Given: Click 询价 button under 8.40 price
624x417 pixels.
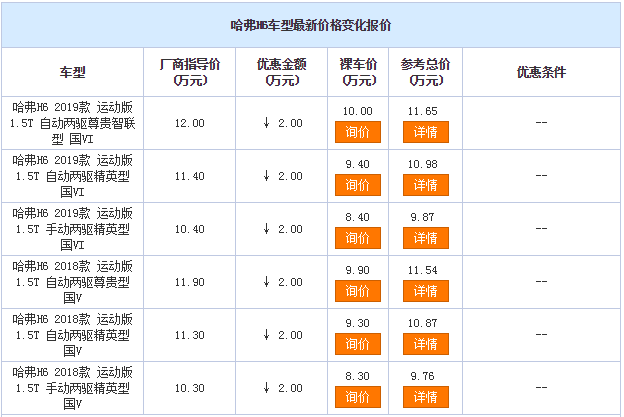Looking at the screenshot, I should tap(357, 238).
